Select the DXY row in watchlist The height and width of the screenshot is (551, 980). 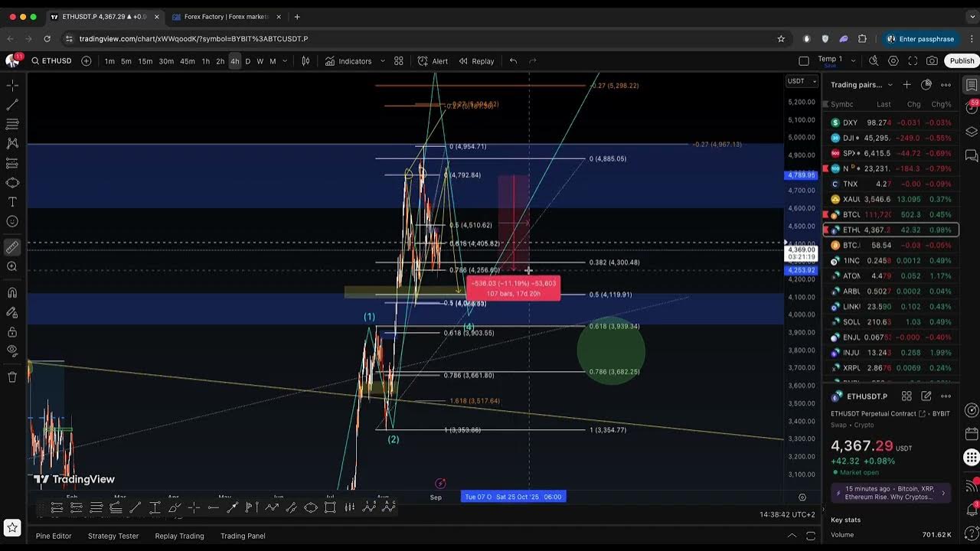coord(891,122)
